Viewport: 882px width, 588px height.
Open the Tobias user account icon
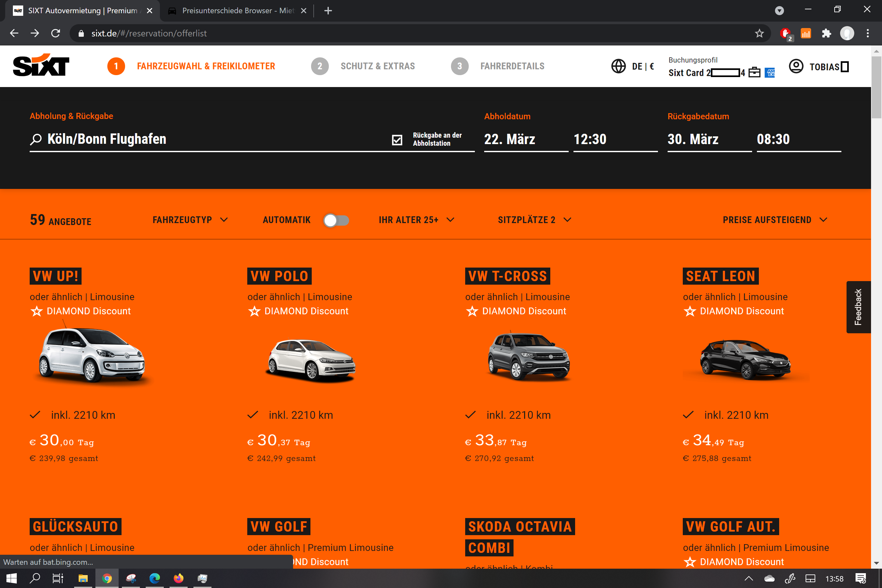point(796,66)
